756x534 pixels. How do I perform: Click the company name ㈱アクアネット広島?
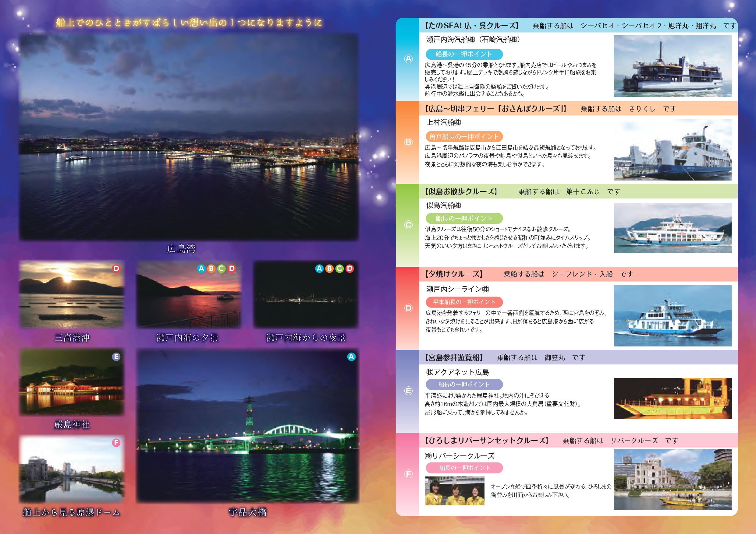pos(457,372)
